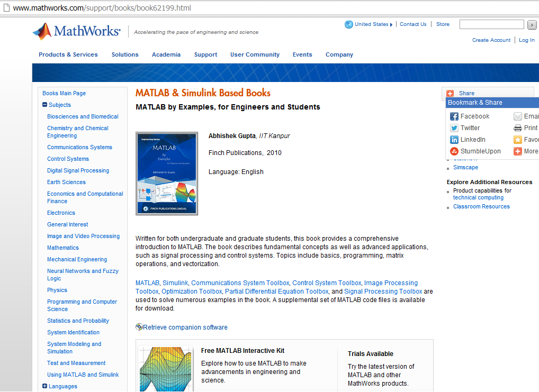Open the Products & Services menu

click(x=68, y=54)
